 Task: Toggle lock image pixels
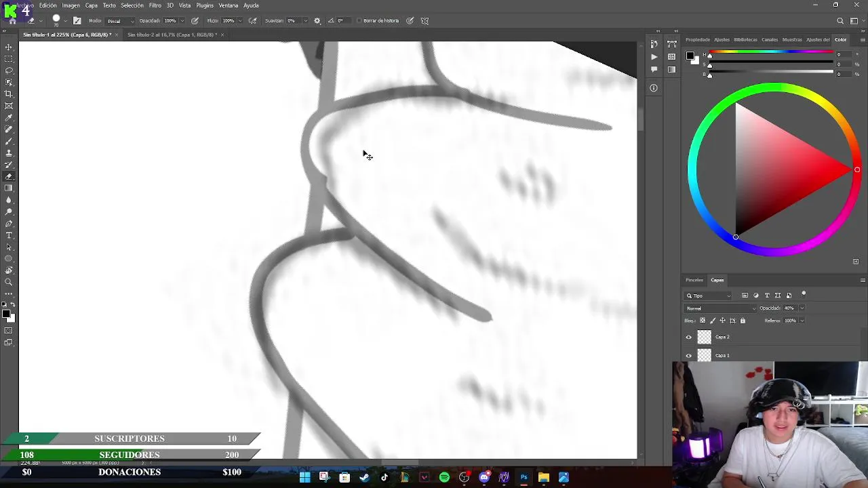pyautogui.click(x=712, y=321)
